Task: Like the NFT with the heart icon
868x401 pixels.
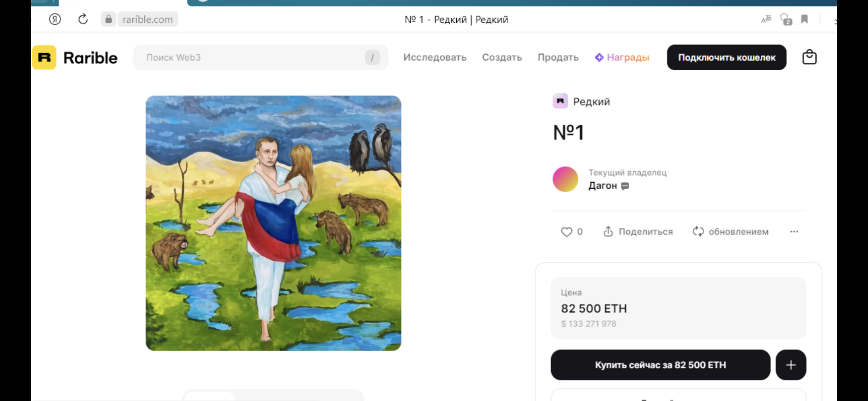Action: [566, 232]
